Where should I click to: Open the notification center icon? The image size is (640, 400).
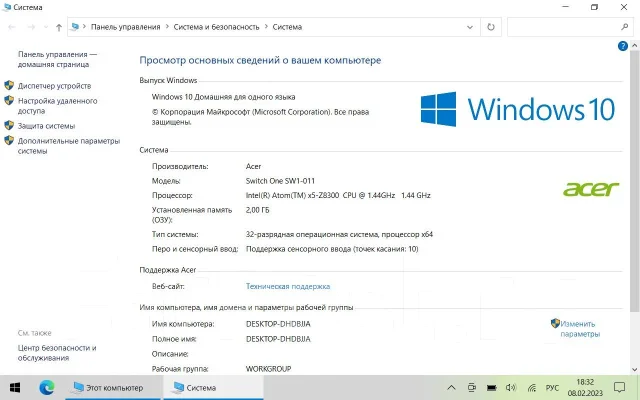(x=620, y=387)
